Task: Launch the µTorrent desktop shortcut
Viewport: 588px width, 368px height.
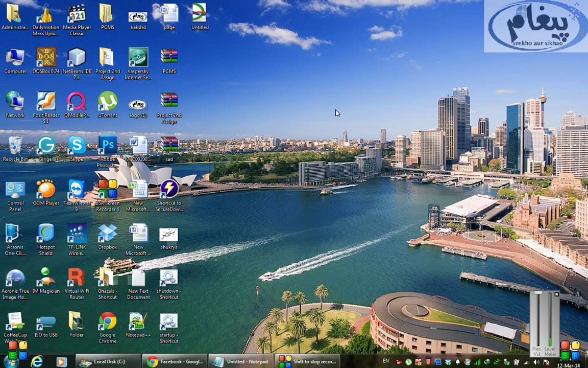Action: click(108, 105)
